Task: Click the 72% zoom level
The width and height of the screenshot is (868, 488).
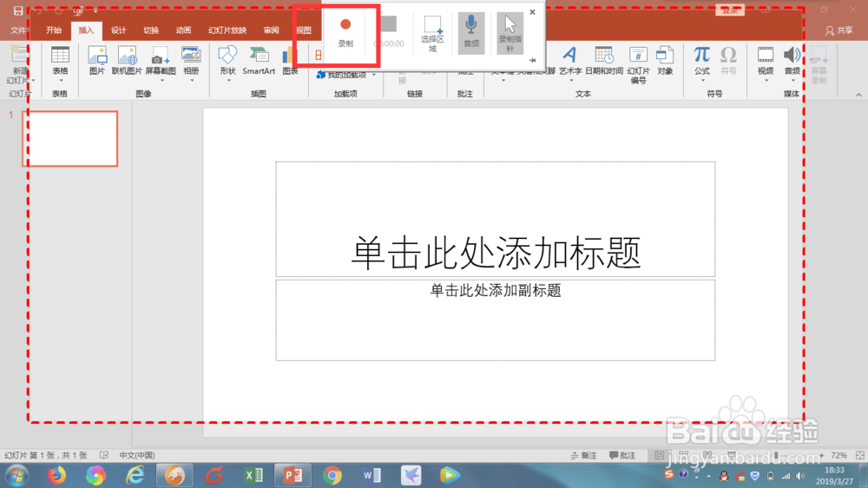Action: (x=838, y=455)
